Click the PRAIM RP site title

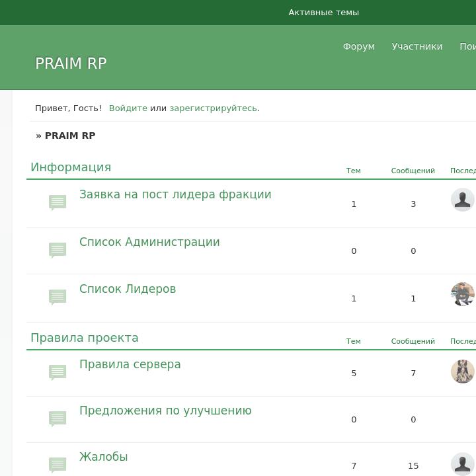coord(71,63)
